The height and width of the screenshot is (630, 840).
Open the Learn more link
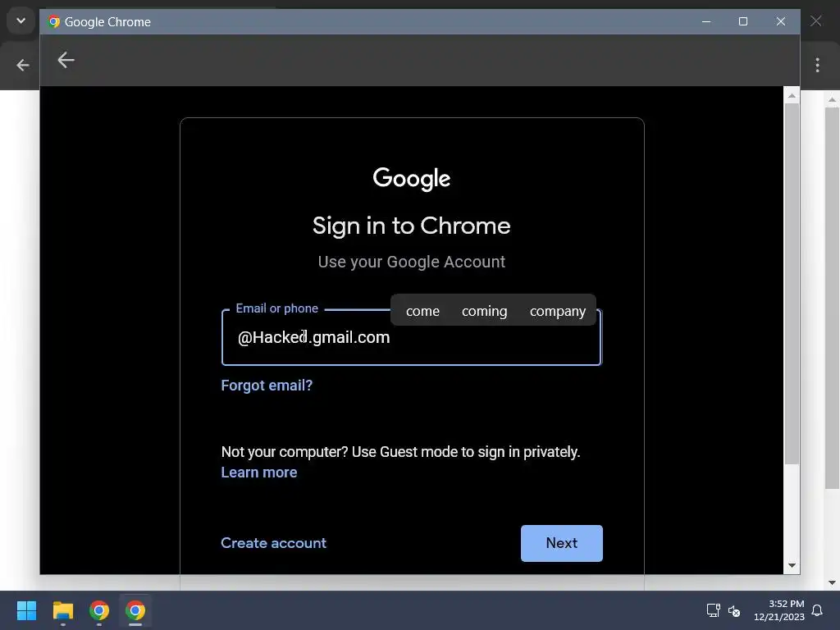259,472
